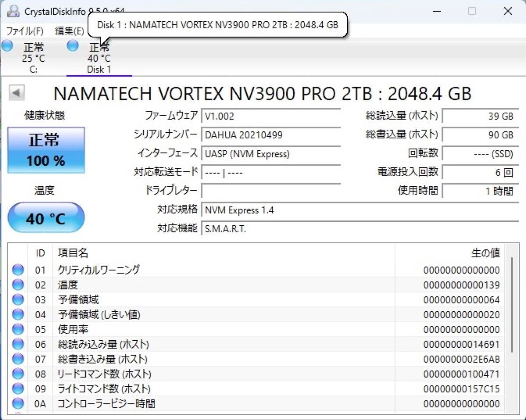This screenshot has height=420, width=526.
Task: Select the コントローラービジー時間 attribute name
Action: (x=106, y=403)
